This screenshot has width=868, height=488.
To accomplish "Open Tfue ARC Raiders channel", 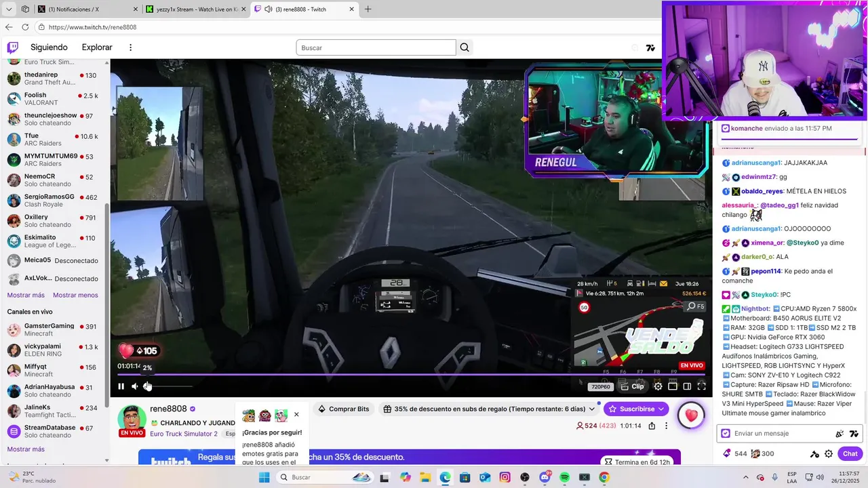I will click(x=54, y=140).
